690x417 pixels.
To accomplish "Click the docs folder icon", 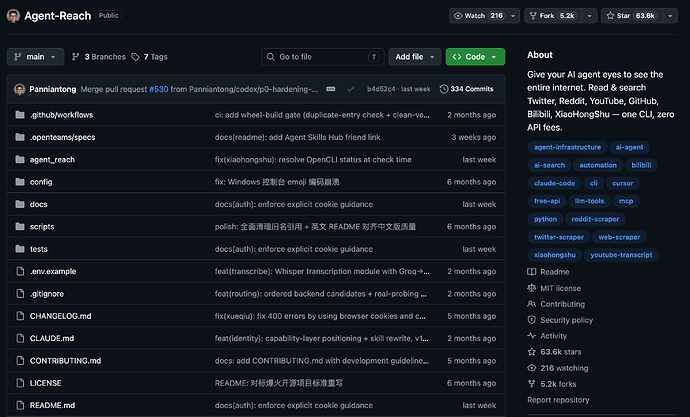I will pyautogui.click(x=20, y=204).
